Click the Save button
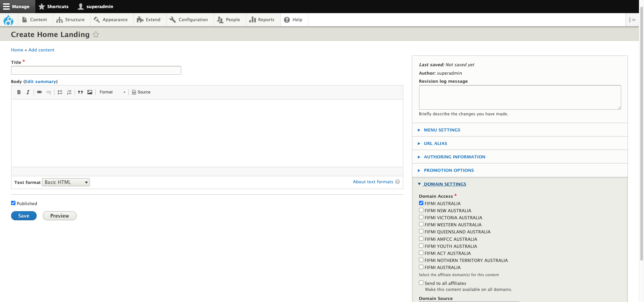 (x=24, y=216)
